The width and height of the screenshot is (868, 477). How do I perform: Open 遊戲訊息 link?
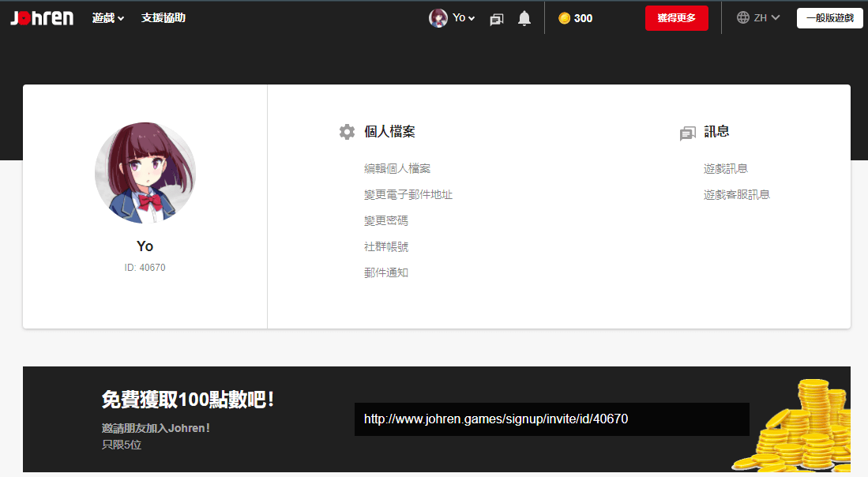726,169
